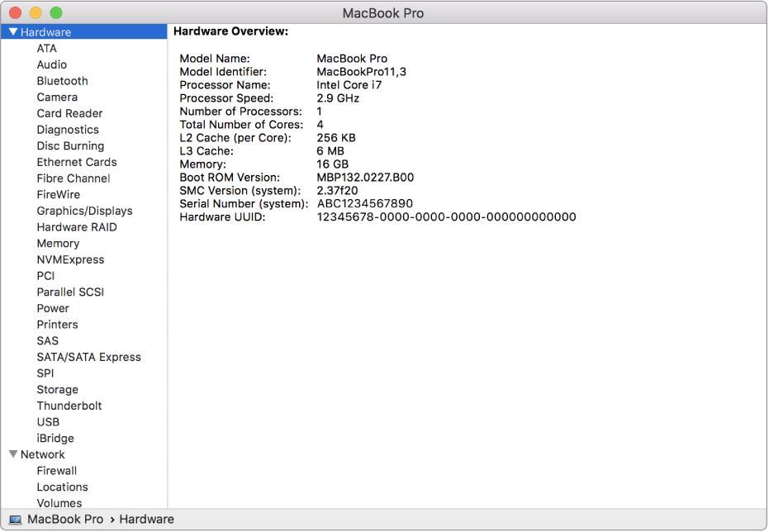The height and width of the screenshot is (532, 769).
Task: Select the Network category row
Action: pyautogui.click(x=84, y=454)
